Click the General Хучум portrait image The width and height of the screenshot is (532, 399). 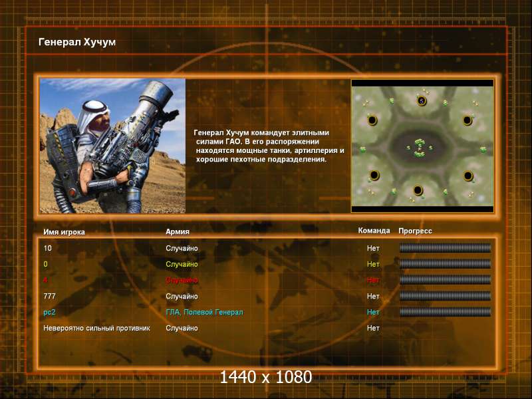112,146
